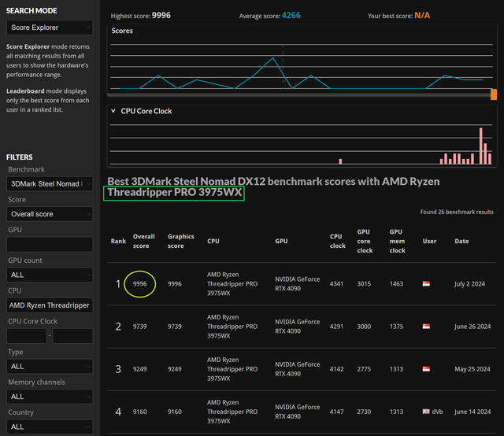This screenshot has height=436, width=504.
Task: Click the User column header
Action: (x=429, y=241)
